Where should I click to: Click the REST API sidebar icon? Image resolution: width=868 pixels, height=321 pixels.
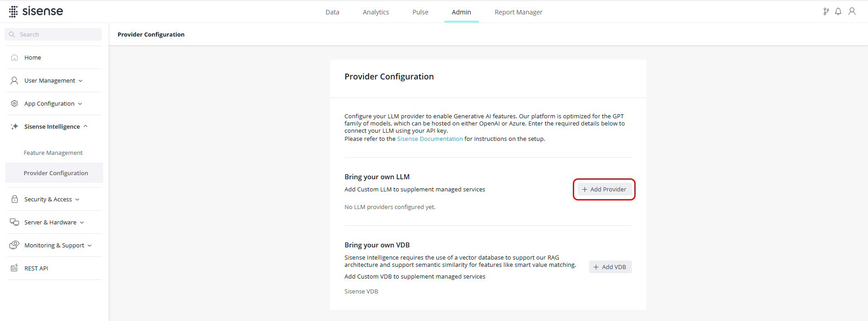point(14,268)
